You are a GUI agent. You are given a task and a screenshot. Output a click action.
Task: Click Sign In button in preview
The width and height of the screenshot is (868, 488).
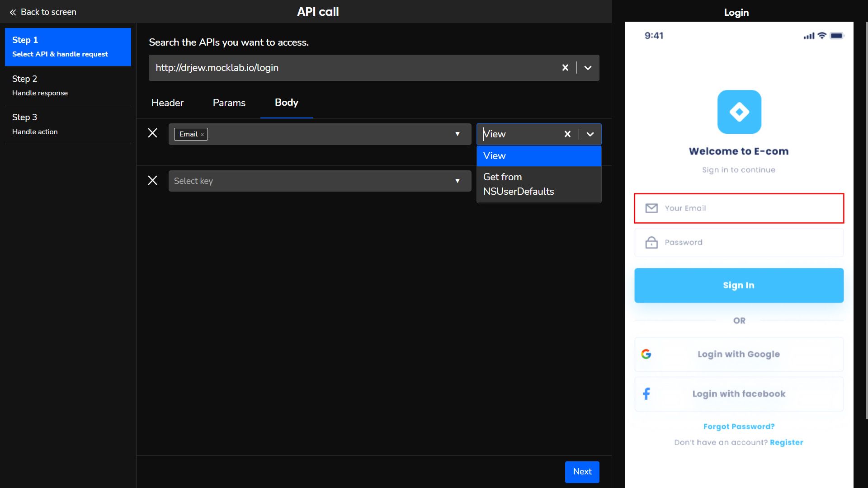[x=739, y=285]
